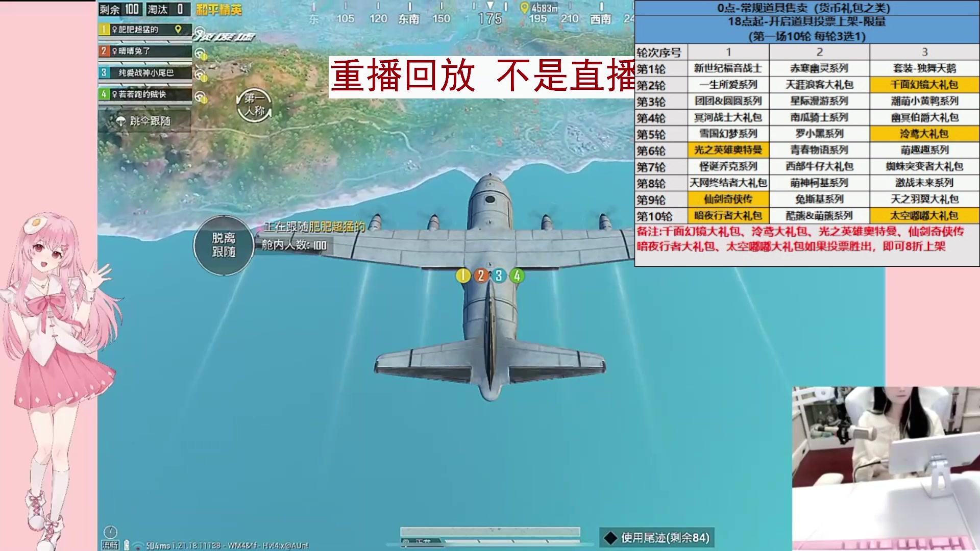
Task: Click teammate 4 若若跑的贼快 name bar
Action: [144, 94]
